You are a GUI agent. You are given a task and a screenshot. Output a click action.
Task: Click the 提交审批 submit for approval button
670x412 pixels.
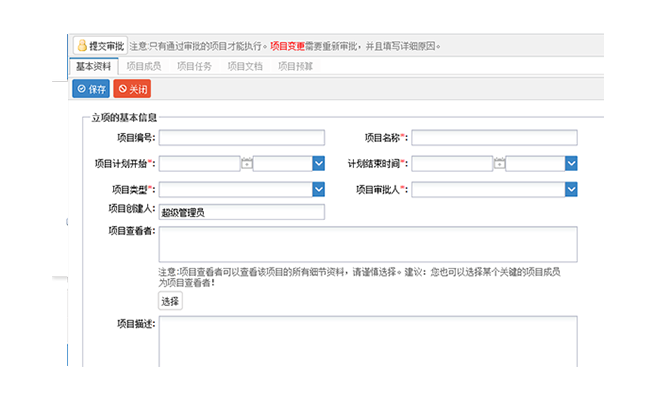pos(99,46)
